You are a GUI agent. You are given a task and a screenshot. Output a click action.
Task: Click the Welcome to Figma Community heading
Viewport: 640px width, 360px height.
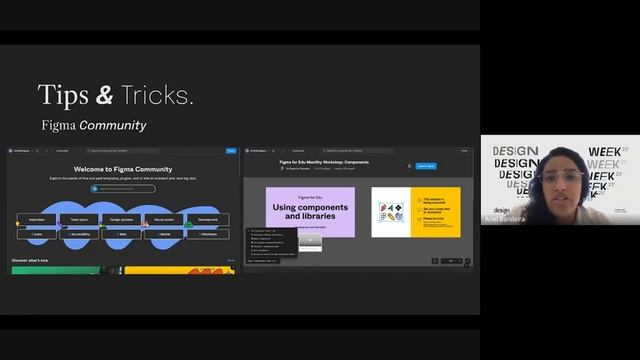point(123,169)
